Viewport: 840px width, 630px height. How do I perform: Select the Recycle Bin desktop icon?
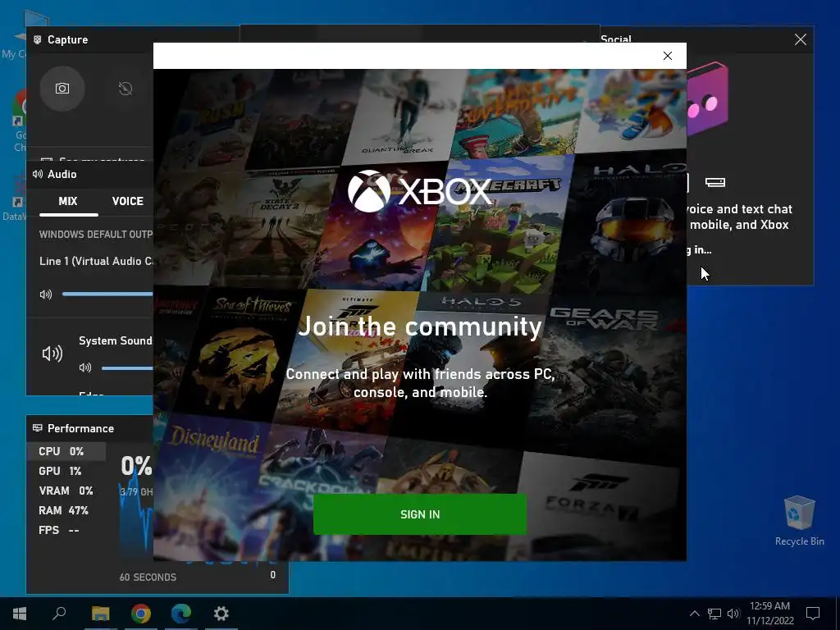coord(799,521)
